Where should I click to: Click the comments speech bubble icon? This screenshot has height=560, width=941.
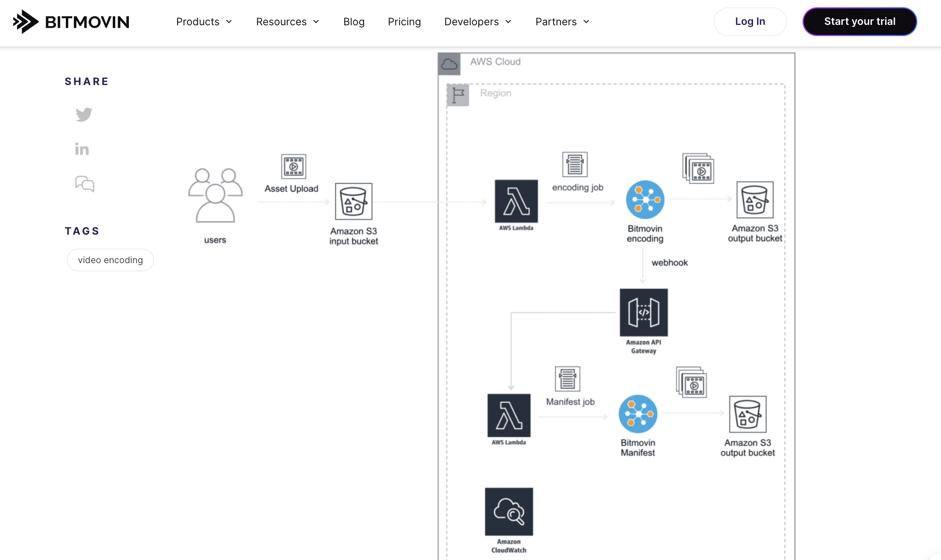(85, 184)
